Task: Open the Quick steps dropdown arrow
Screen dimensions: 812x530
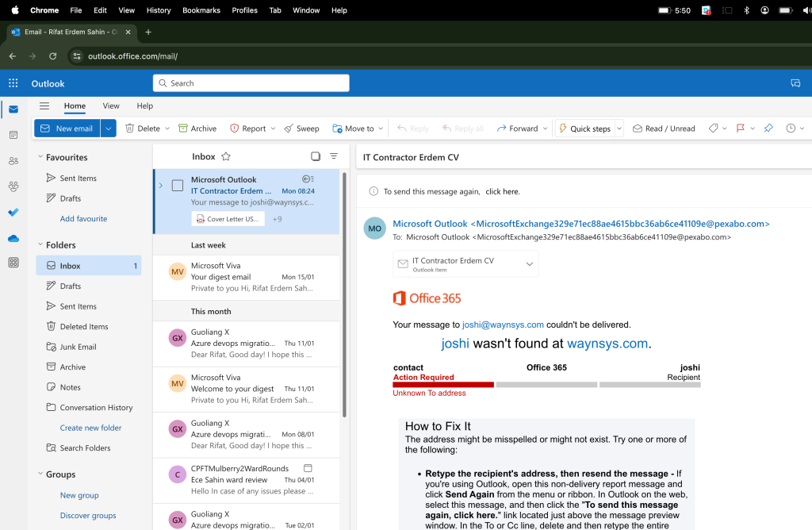Action: (619, 129)
